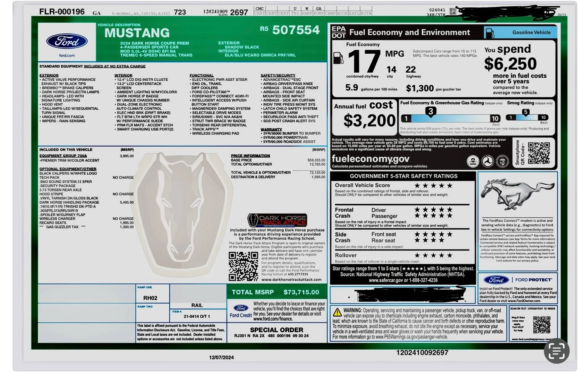Select the Scan or Text QR code
The image size is (588, 379).
pos(542,325)
